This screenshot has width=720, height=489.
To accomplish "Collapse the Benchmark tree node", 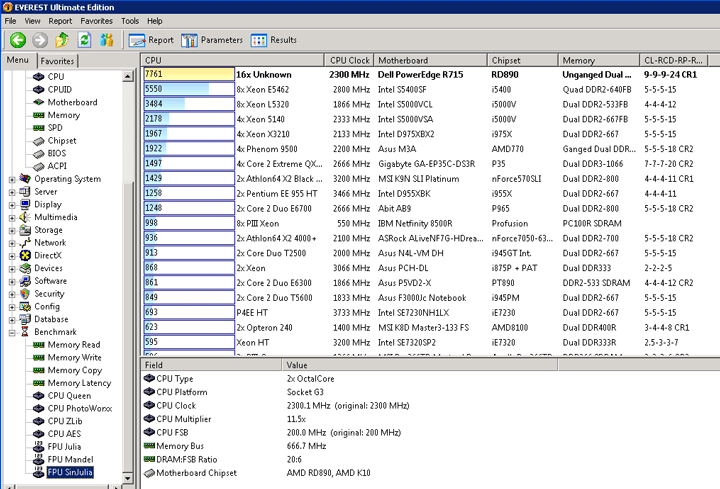I will click(12, 333).
